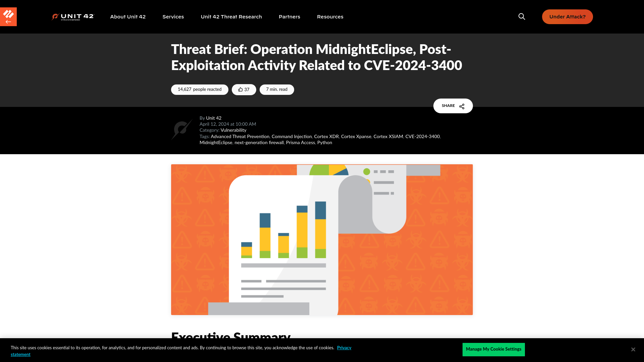View the article header thumbnail image

click(322, 239)
